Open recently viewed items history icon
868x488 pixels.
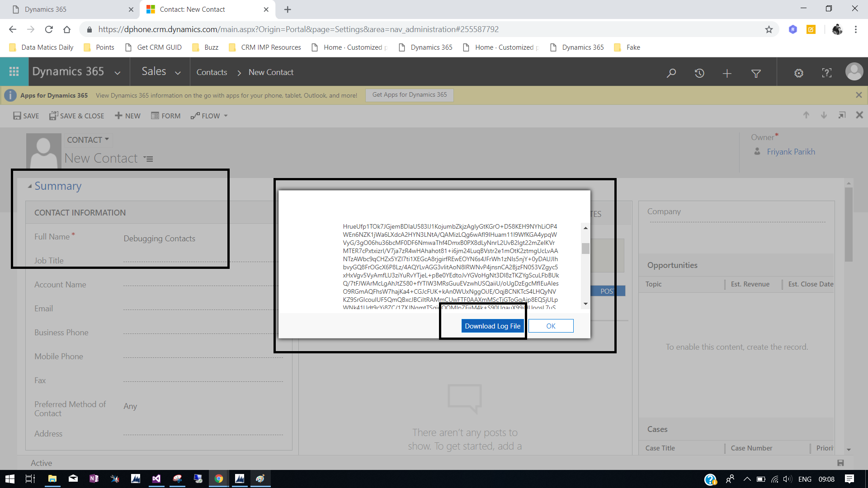coord(699,73)
